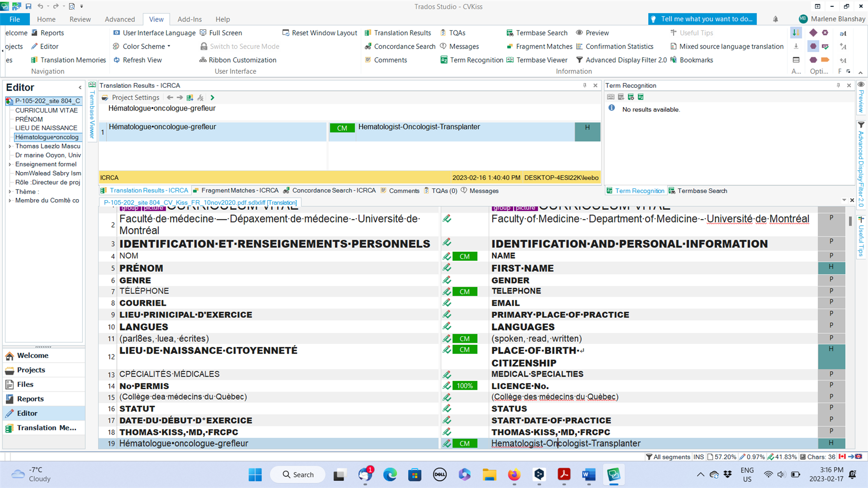
Task: Switch to the Review ribbon tab
Action: pos(80,19)
